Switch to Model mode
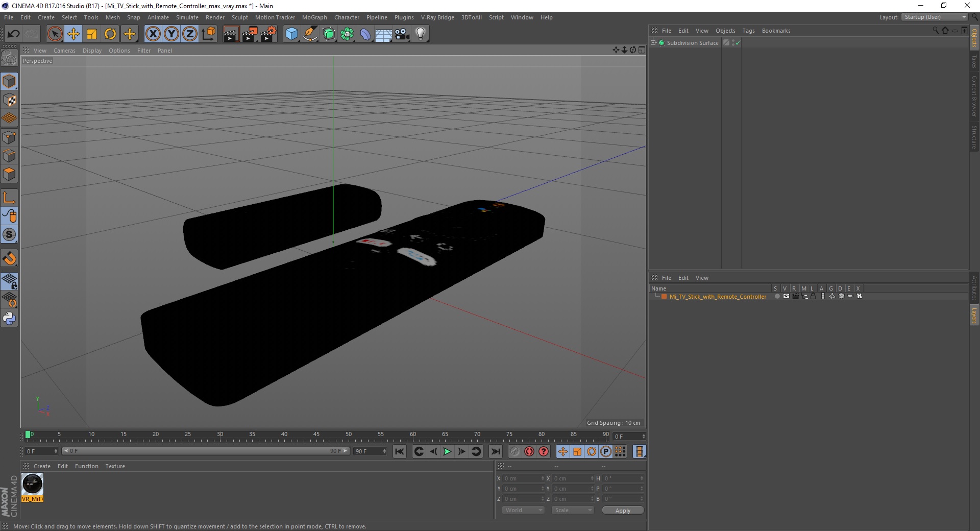The image size is (980, 531). pyautogui.click(x=9, y=81)
